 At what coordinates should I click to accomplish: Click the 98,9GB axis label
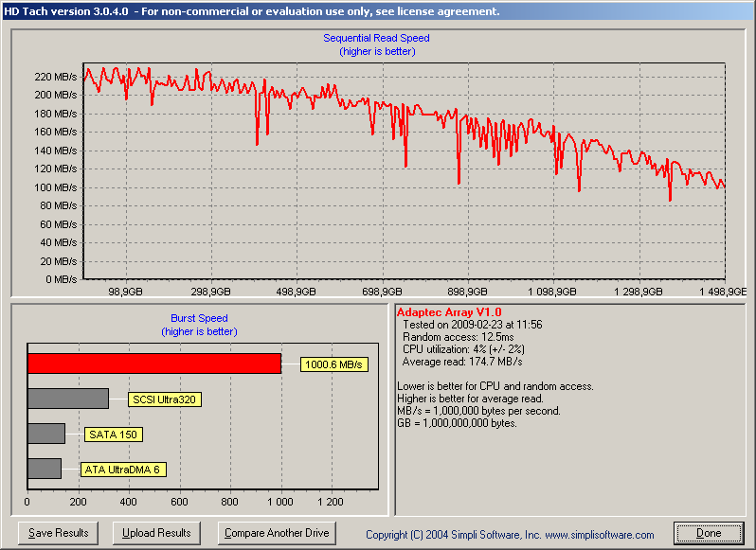(x=125, y=292)
